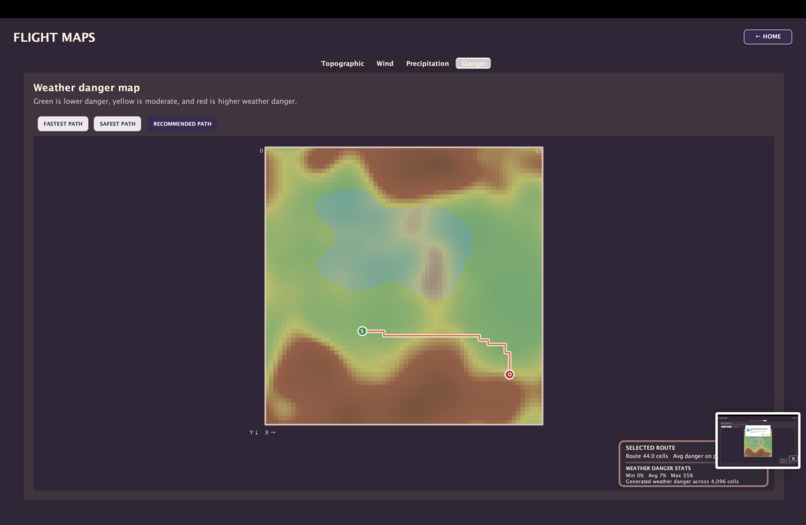Choose the Fastest Path option
The image size is (806, 525).
(x=63, y=124)
